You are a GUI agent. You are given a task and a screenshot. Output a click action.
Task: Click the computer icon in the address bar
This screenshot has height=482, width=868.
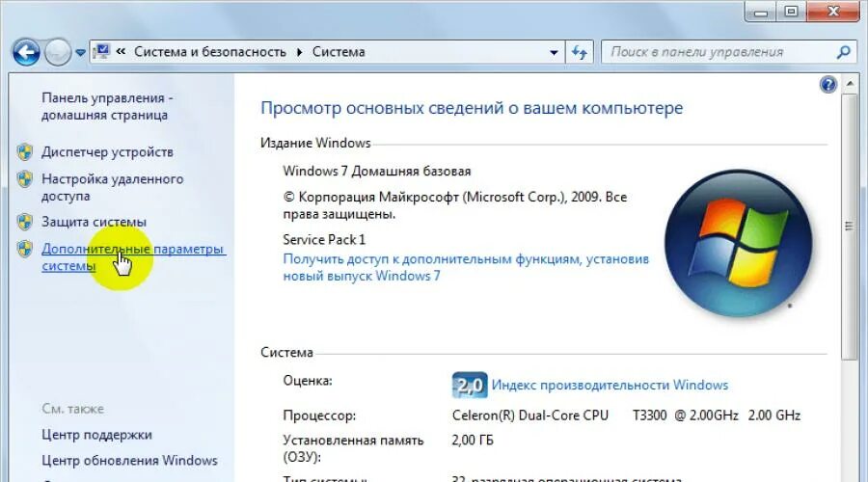[101, 51]
